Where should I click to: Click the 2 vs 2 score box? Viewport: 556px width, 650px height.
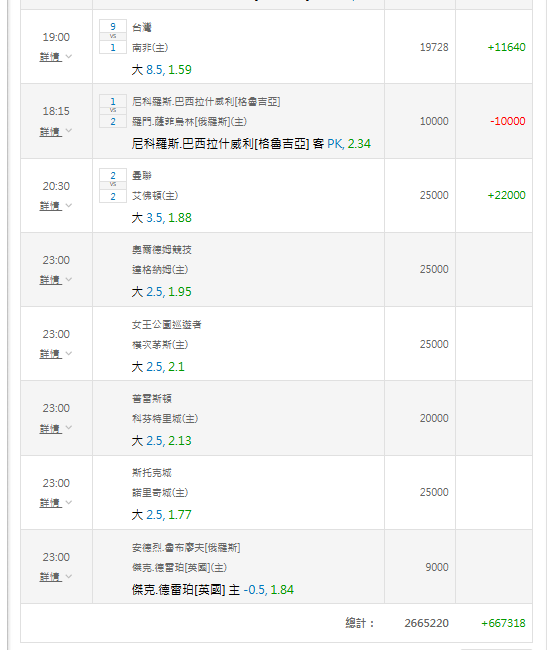[113, 186]
